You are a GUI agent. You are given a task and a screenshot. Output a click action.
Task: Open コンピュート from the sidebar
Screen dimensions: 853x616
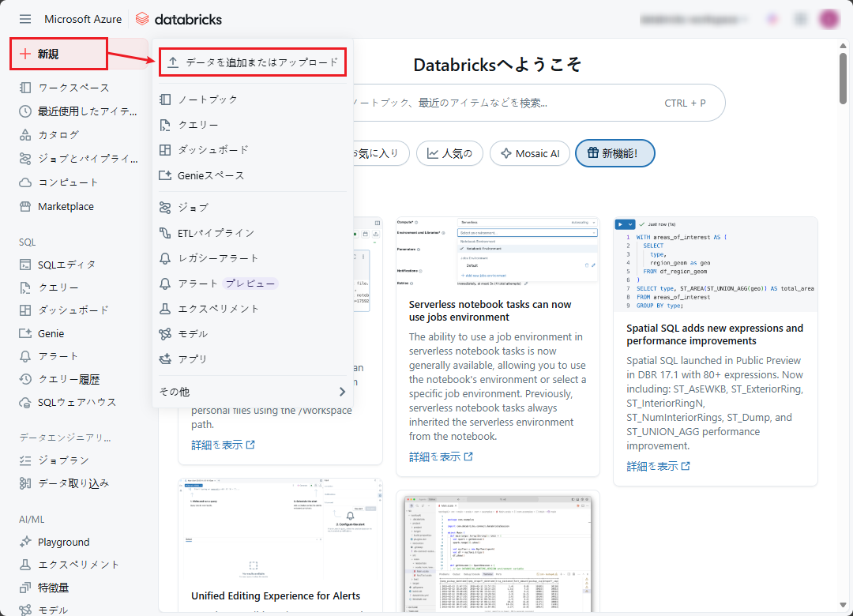(x=68, y=182)
